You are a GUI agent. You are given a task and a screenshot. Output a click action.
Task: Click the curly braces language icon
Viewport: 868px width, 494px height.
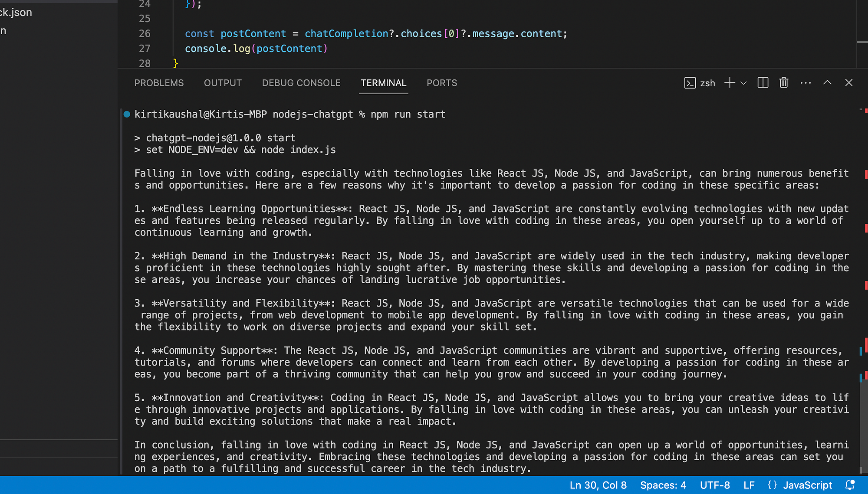[772, 485]
